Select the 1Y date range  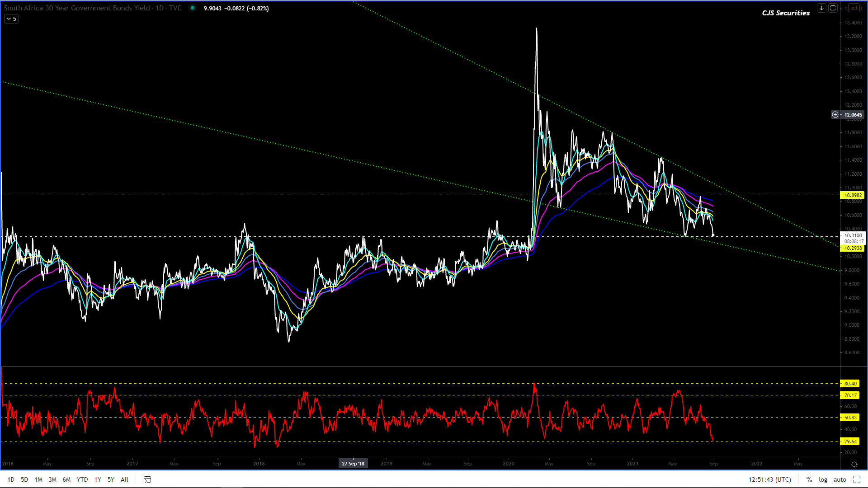[x=98, y=479]
